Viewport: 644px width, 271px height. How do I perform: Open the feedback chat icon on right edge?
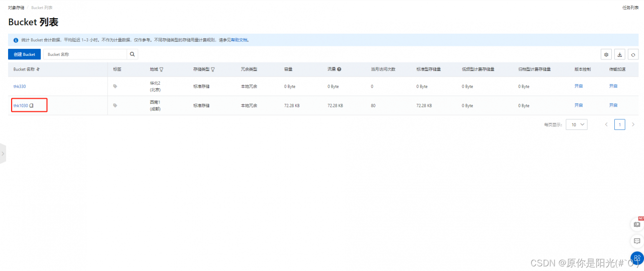click(x=637, y=241)
